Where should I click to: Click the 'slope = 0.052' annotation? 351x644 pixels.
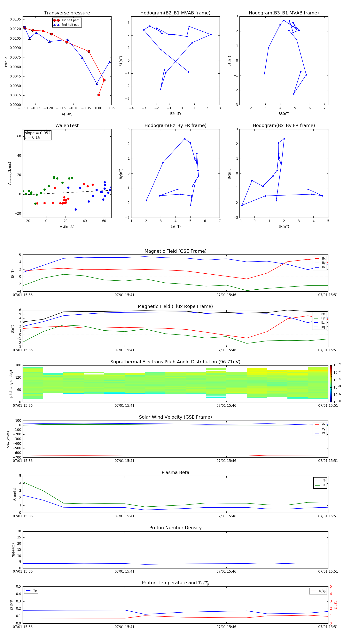(38, 133)
